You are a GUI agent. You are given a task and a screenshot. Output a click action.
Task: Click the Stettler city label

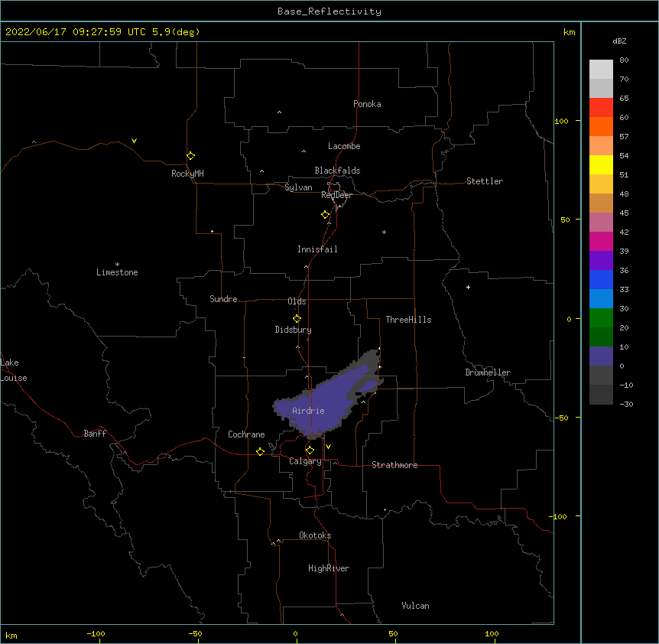pos(485,181)
